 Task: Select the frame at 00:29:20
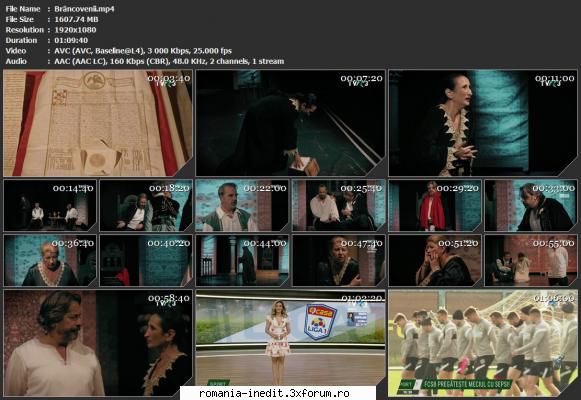435,206
